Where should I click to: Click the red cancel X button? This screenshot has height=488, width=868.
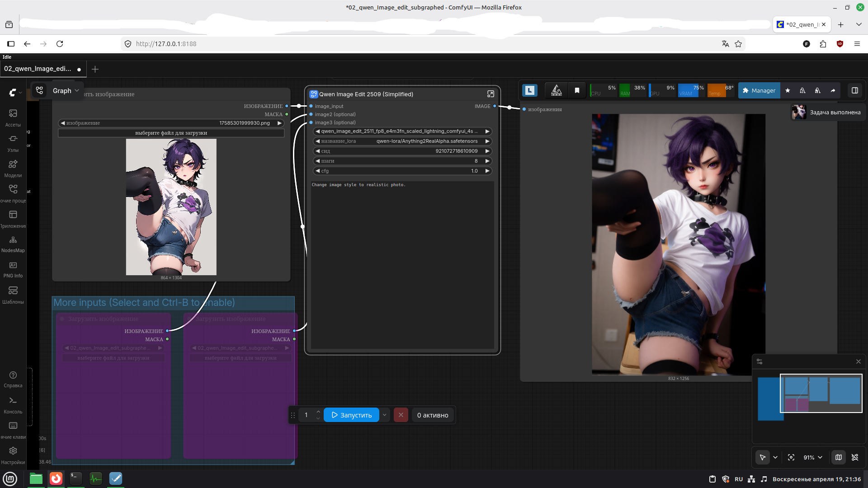click(x=401, y=415)
